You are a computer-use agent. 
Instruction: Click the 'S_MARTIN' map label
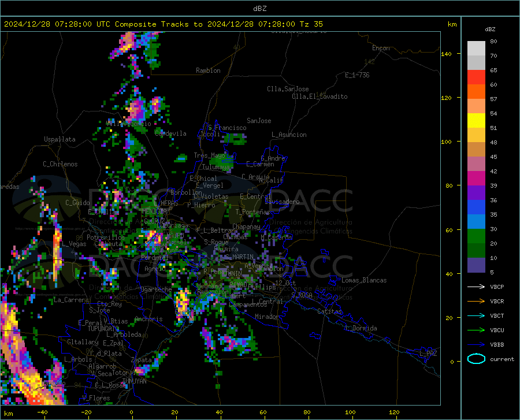pyautogui.click(x=239, y=257)
